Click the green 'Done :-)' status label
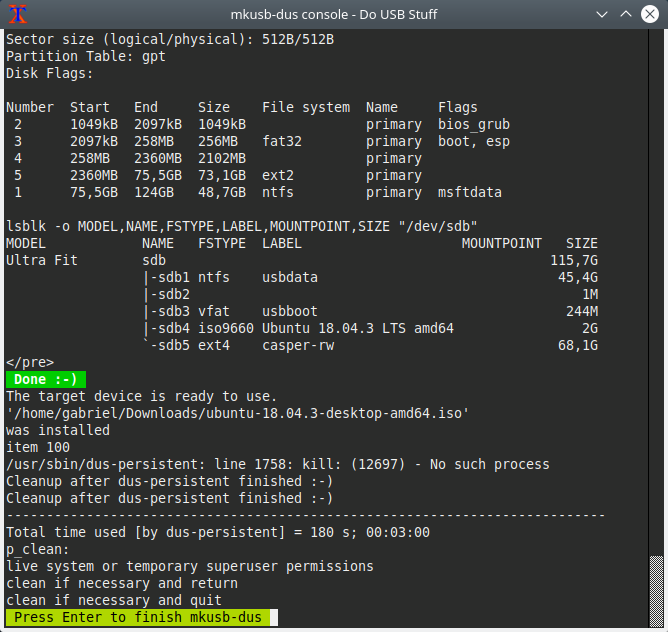Image resolution: width=668 pixels, height=632 pixels. (46, 379)
